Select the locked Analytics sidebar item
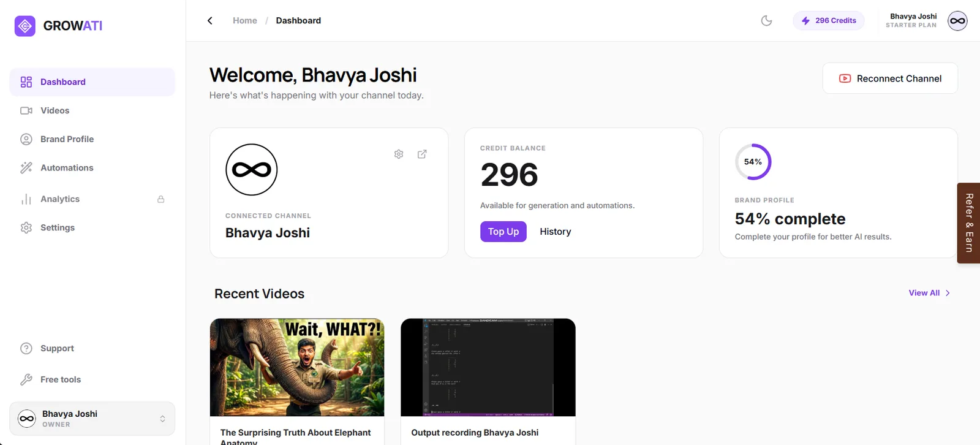980x445 pixels. (92, 199)
